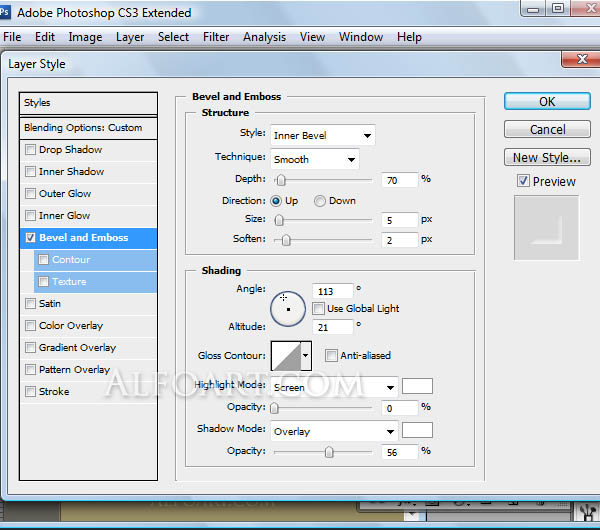
Task: Open the angle direction dial
Action: coord(288,309)
